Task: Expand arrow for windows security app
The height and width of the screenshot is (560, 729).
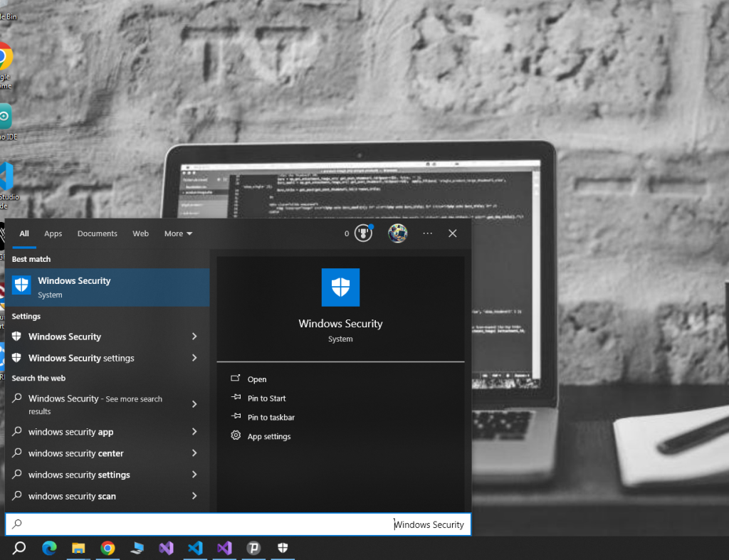Action: pos(194,432)
